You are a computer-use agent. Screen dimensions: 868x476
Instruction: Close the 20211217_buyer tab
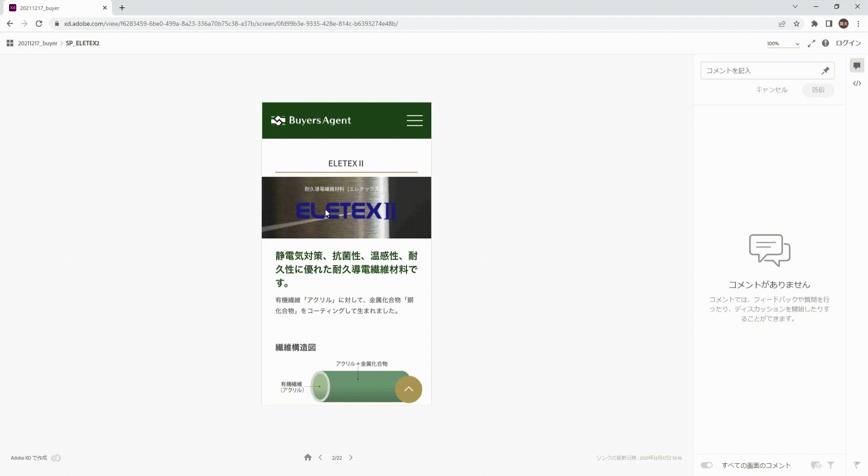105,8
